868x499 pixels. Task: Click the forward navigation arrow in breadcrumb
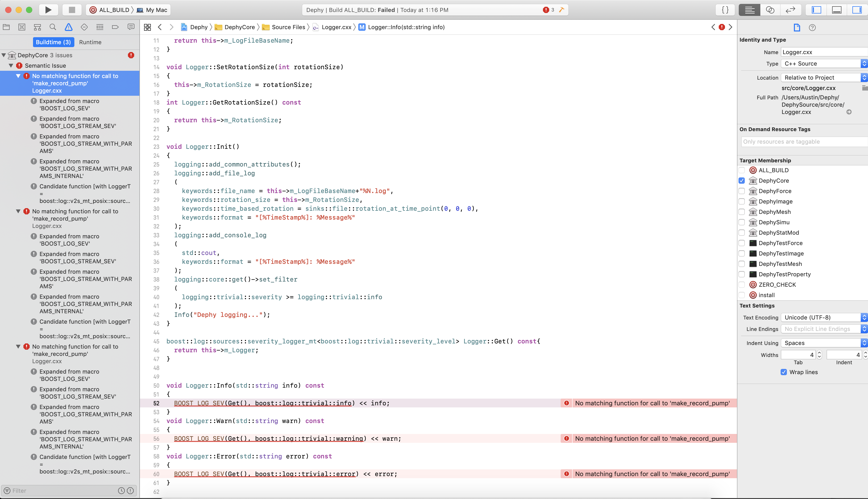pyautogui.click(x=171, y=27)
